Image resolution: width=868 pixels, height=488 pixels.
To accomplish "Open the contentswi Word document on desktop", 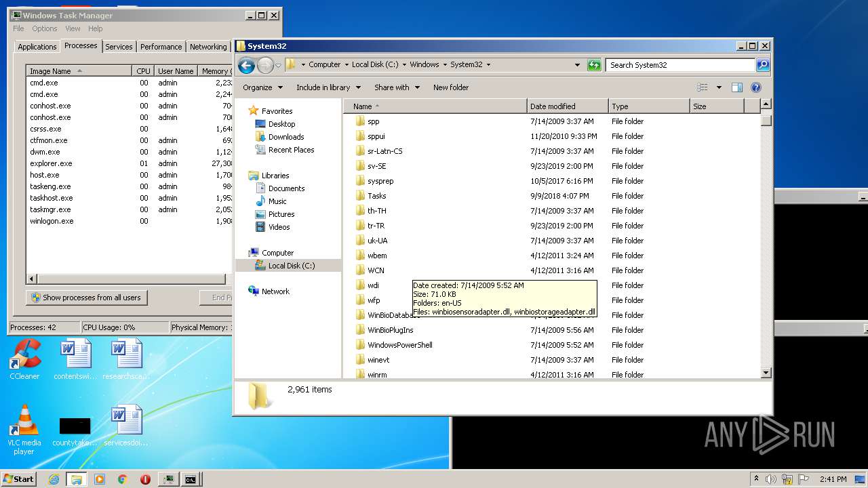I will coord(75,359).
